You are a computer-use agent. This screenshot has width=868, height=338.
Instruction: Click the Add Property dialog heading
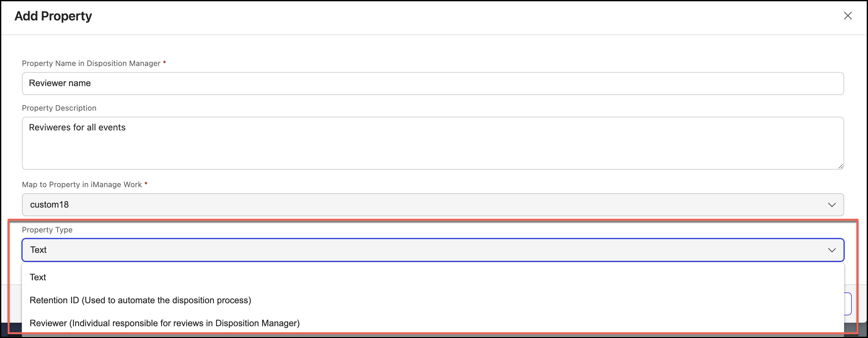(x=53, y=16)
